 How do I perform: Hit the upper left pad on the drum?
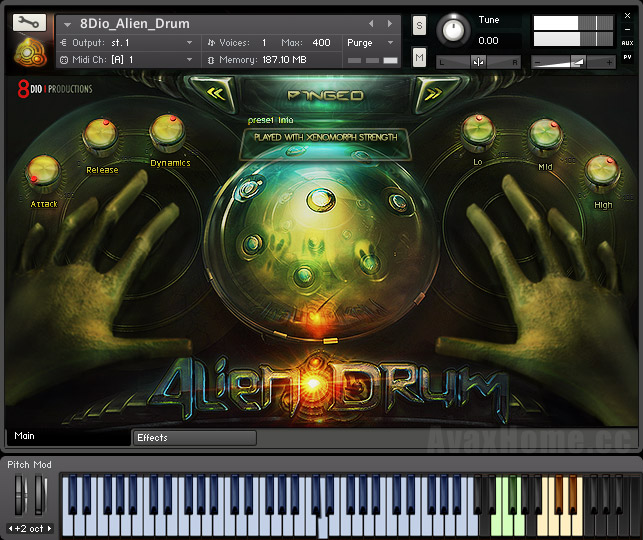tap(249, 189)
